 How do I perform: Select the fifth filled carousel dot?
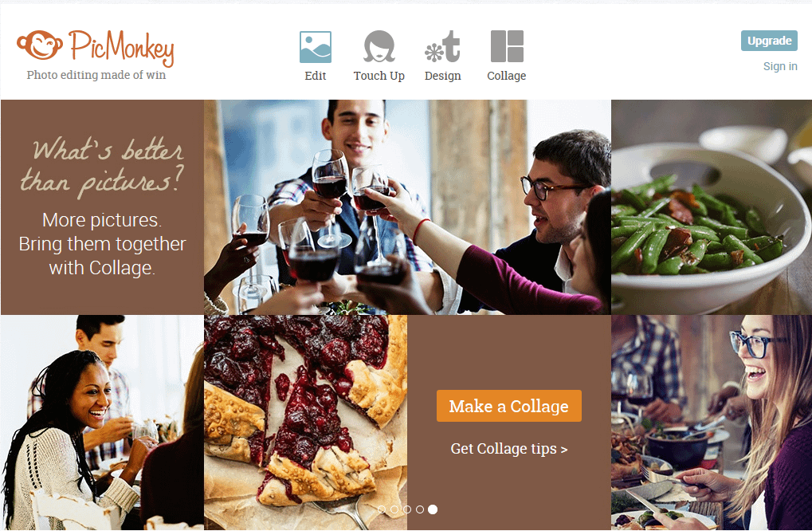[433, 509]
